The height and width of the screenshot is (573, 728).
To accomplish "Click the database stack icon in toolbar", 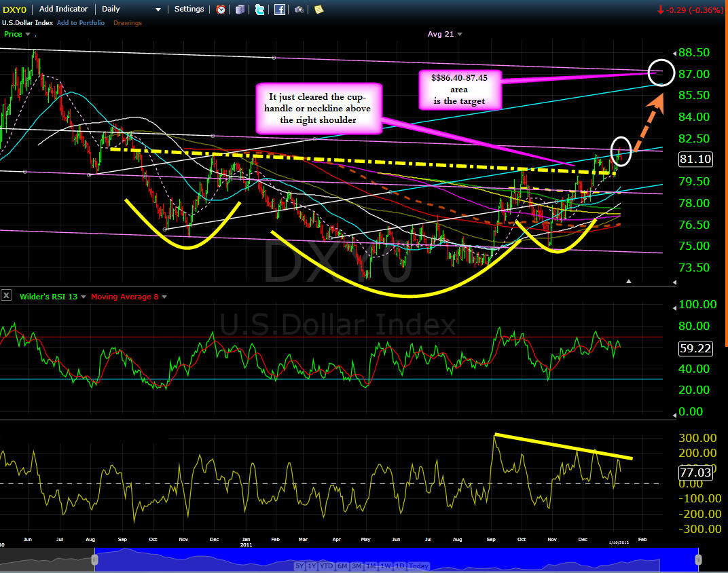I will pos(240,10).
